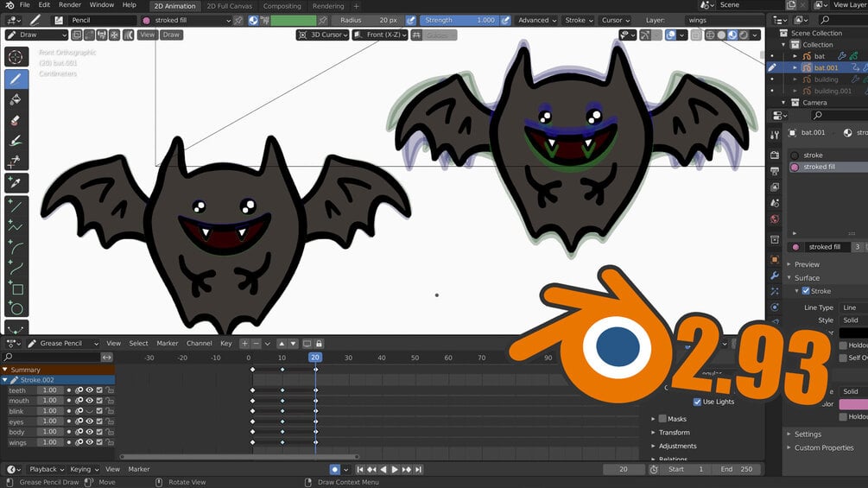Viewport: 868px width, 488px height.
Task: Toggle the Masks checkbox
Action: coord(662,419)
